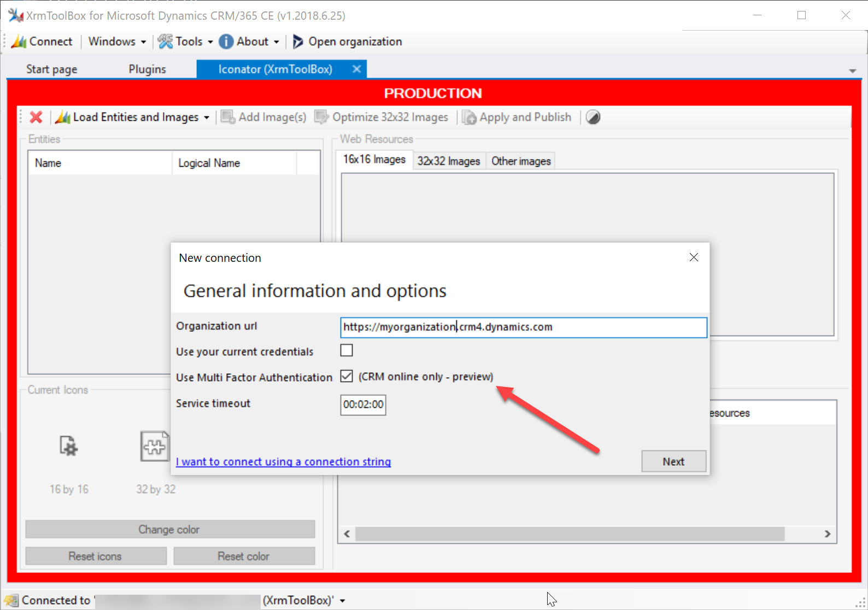Viewport: 868px width, 610px height.
Task: Open the Connected to status dropdown
Action: 343,601
